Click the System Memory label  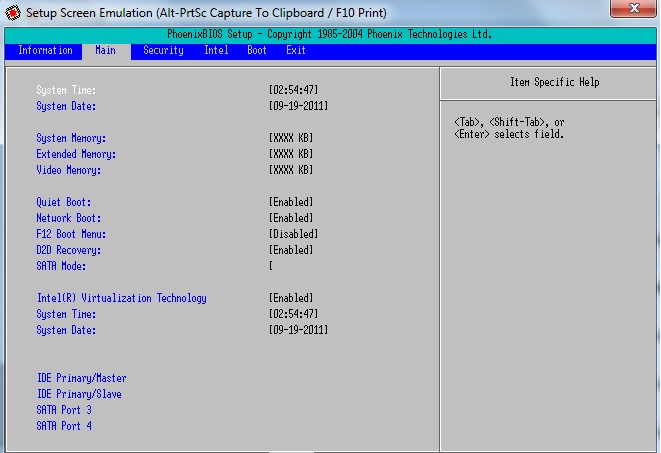71,138
